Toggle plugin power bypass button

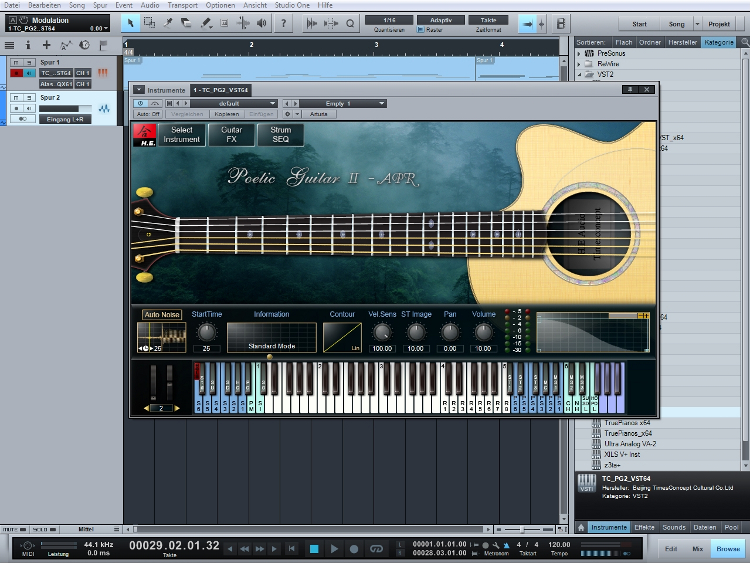tap(140, 103)
